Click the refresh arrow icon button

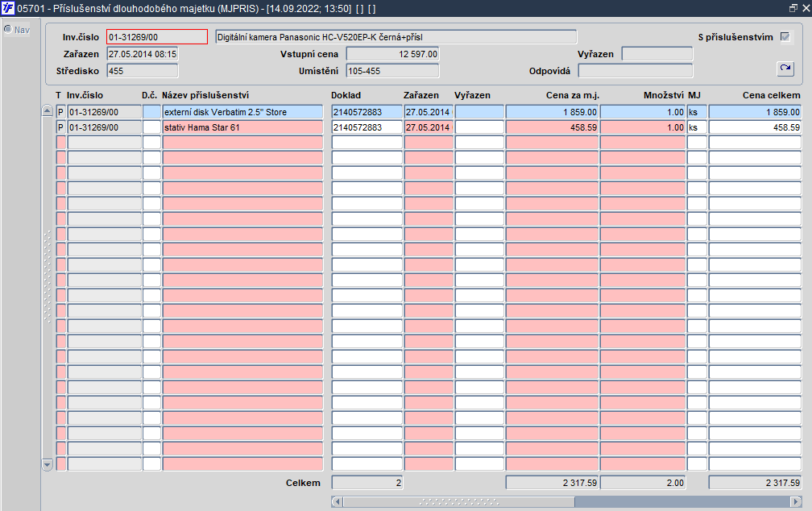[785, 69]
